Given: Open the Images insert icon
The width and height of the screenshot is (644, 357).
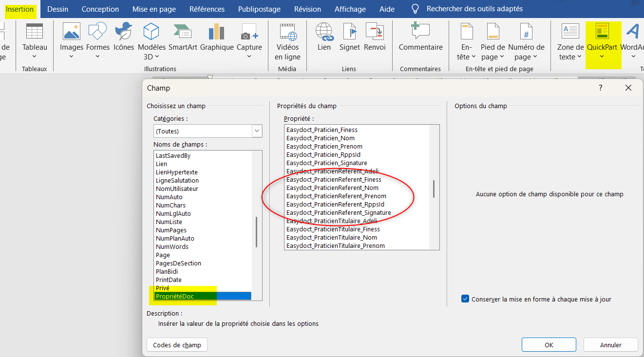Looking at the screenshot, I should 72,32.
